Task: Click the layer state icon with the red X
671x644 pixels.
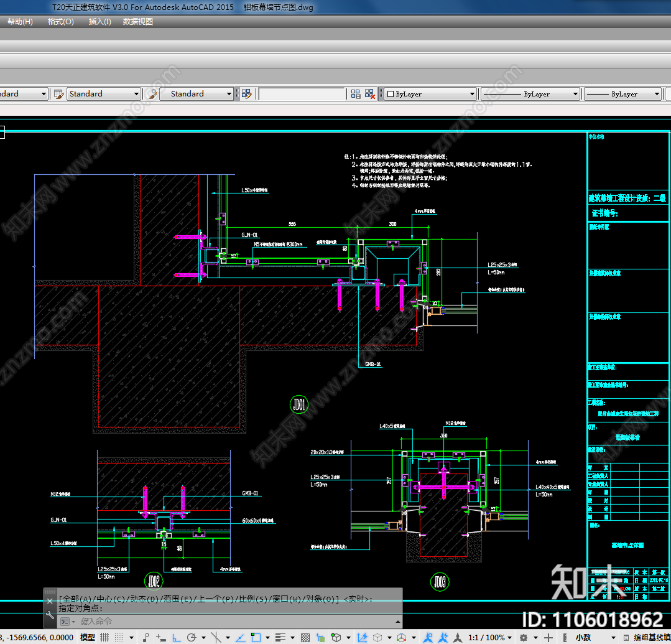Action: 370,94
